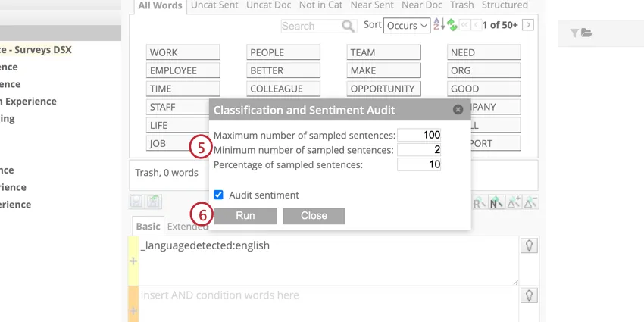This screenshot has height=322, width=644.
Task: Go to the next page of words
Action: 528,25
